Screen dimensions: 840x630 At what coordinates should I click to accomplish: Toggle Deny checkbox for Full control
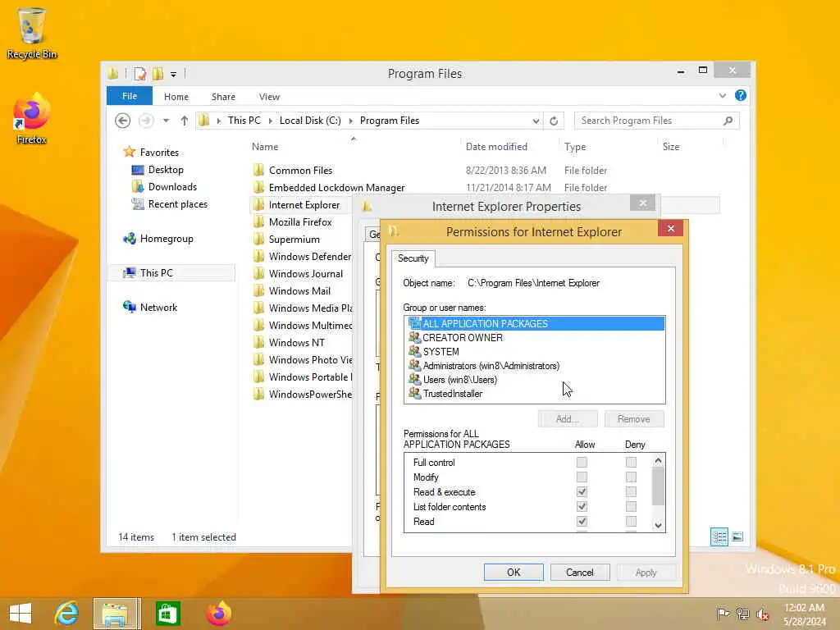pos(631,462)
